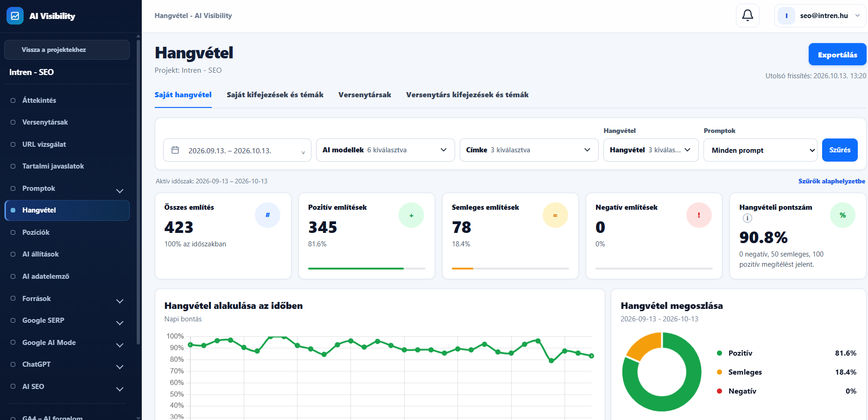Open the notifications bell
The height and width of the screenshot is (420, 868).
(x=748, y=16)
